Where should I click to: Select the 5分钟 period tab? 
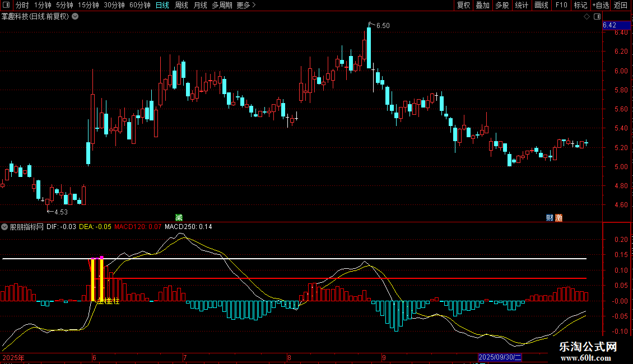click(x=64, y=5)
